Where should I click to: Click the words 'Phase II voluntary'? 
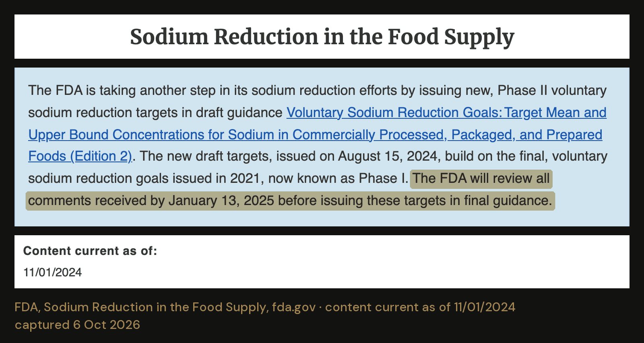(x=552, y=90)
